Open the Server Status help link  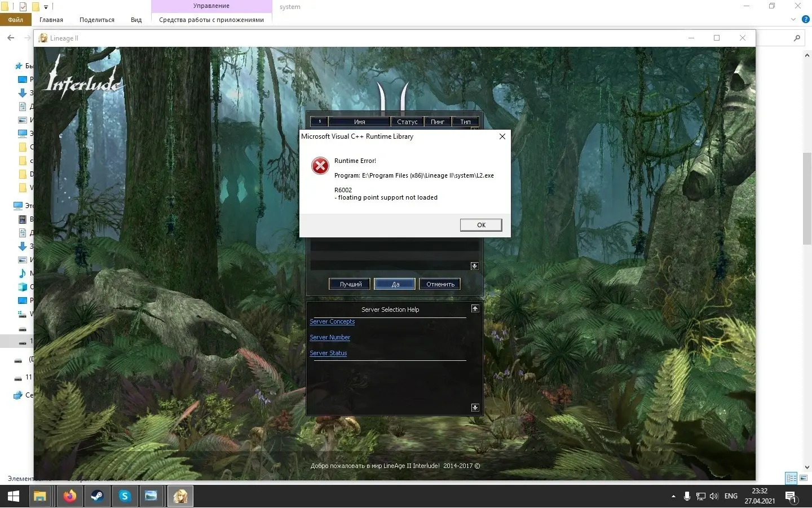pyautogui.click(x=328, y=353)
